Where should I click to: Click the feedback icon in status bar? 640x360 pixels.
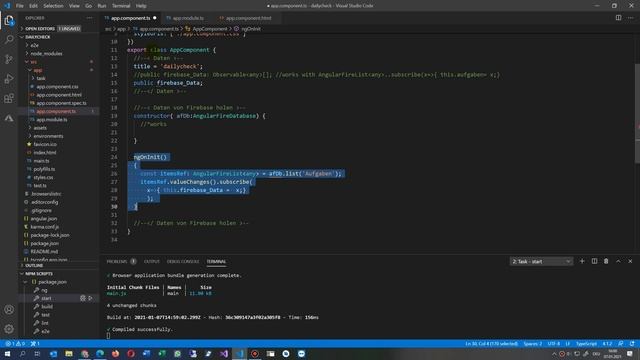click(621, 344)
